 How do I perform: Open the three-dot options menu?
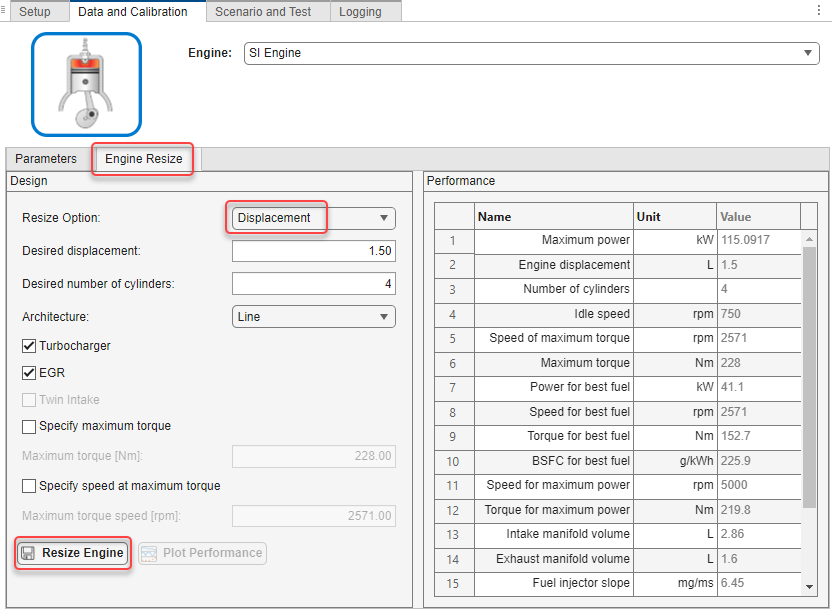[819, 11]
